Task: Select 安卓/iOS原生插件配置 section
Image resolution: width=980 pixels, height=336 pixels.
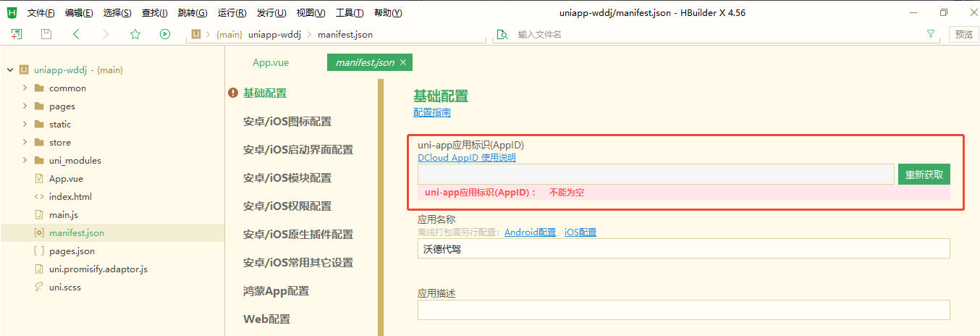Action: pyautogui.click(x=298, y=235)
